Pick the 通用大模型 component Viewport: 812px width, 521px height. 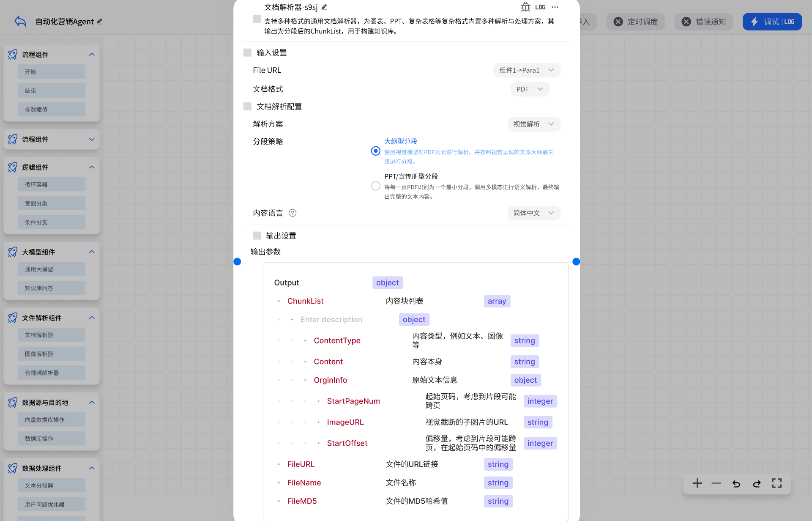(52, 269)
